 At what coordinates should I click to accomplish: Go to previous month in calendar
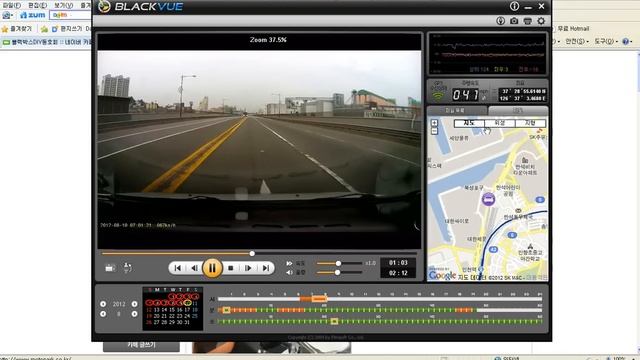tap(103, 314)
